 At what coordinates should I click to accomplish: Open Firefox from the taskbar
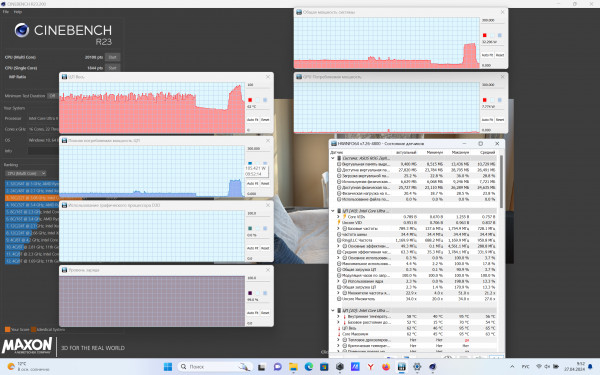tap(386, 367)
